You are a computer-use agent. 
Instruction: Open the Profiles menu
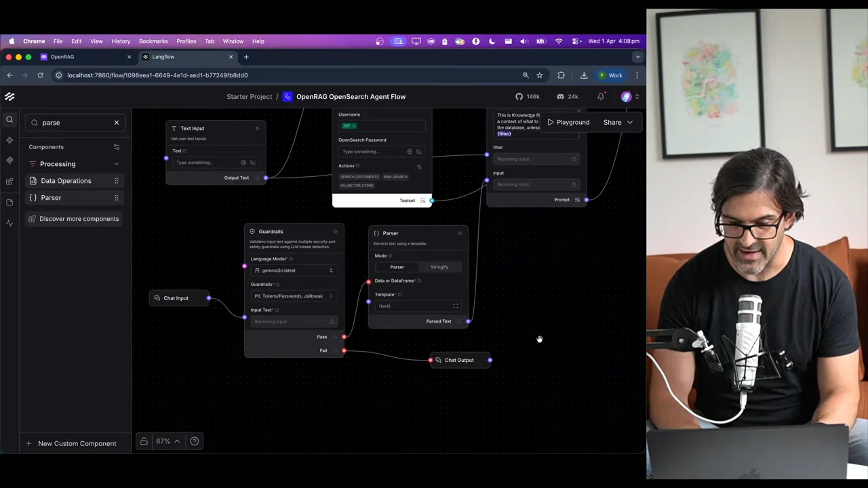pos(186,41)
